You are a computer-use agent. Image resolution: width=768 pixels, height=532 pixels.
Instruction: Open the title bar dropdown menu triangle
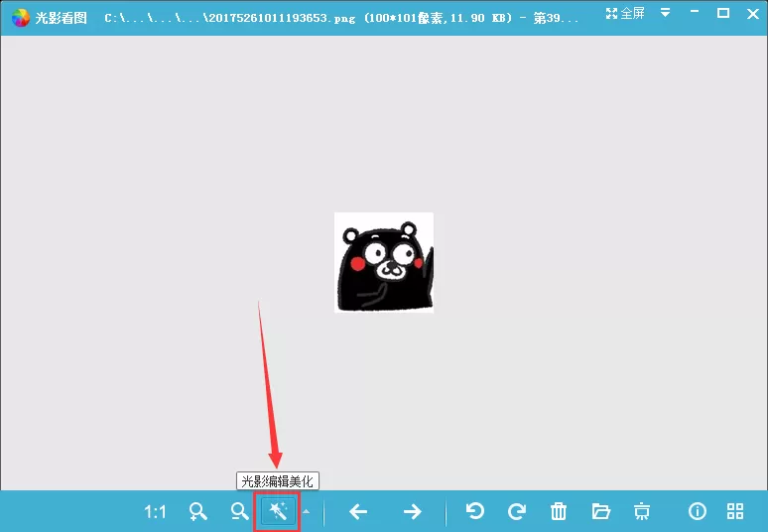pos(665,13)
